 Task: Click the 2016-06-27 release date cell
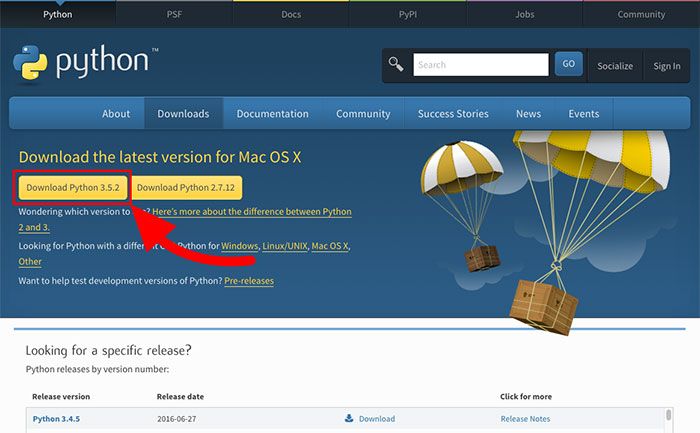pyautogui.click(x=176, y=419)
